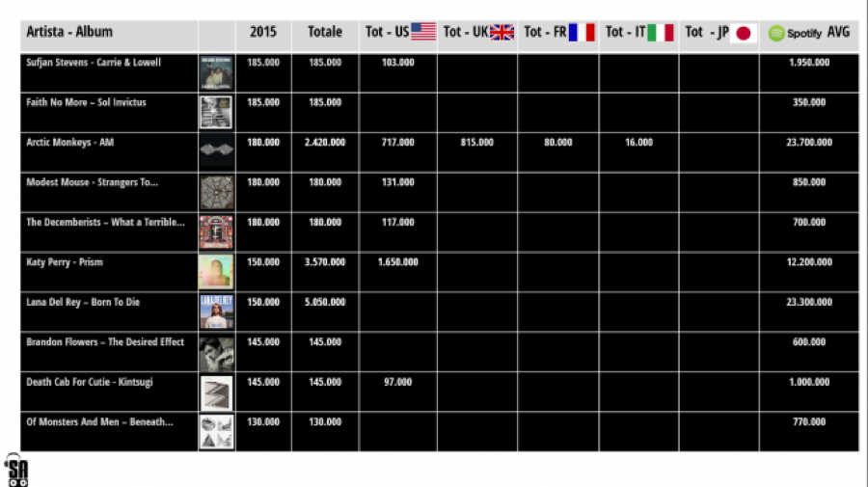Open Arctic Monkeys AM album cover
868x487 pixels.
(216, 150)
